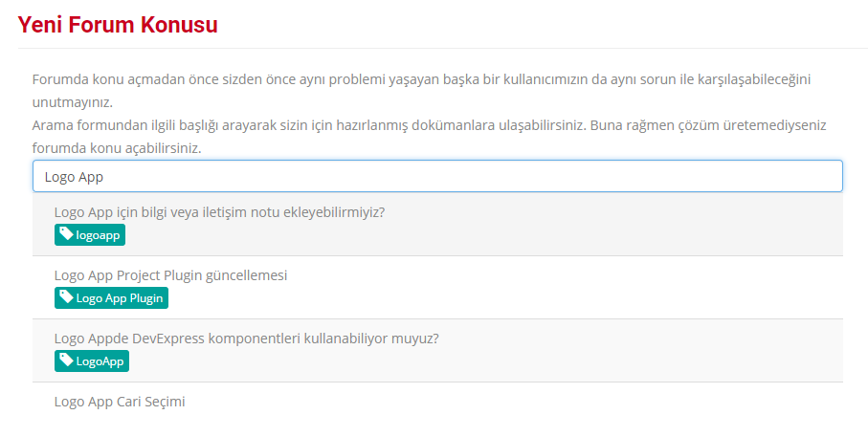Click the 'Yeni Forum Konusu' page heading
The image size is (868, 437).
[118, 25]
